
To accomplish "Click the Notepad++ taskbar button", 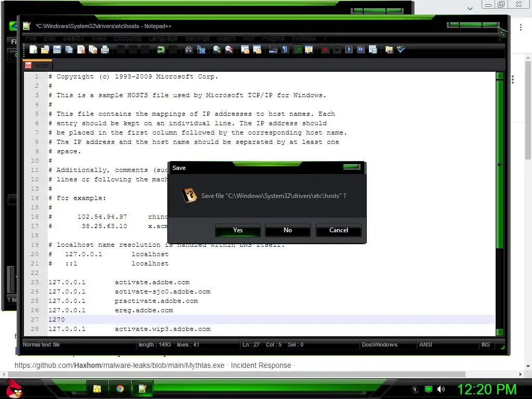I will [x=142, y=389].
